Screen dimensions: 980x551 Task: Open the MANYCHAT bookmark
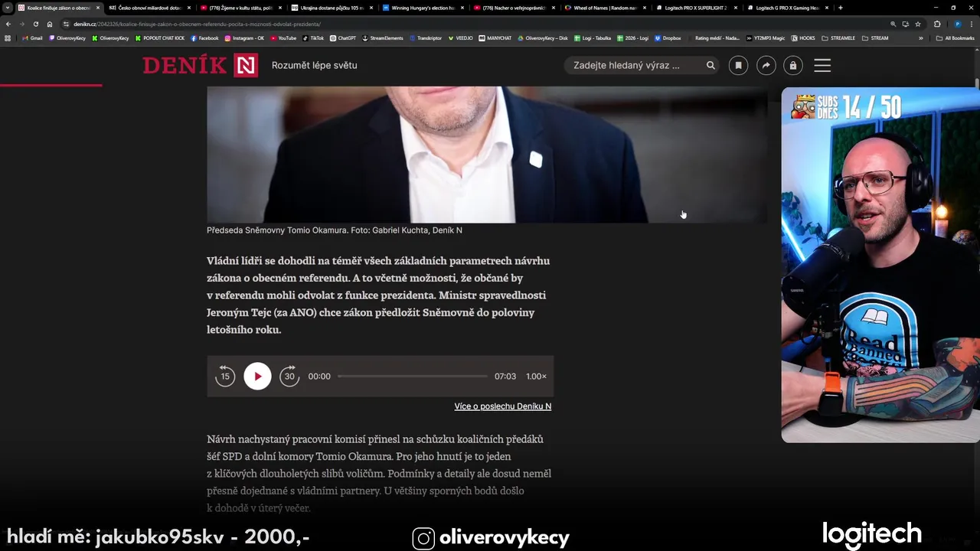coord(495,37)
